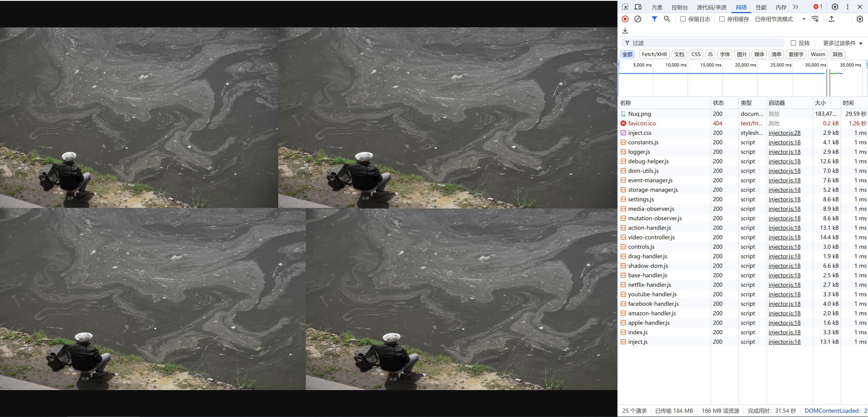Viewport: 868px width, 417px height.
Task: Click the inject.css stylesheet icon
Action: click(623, 133)
